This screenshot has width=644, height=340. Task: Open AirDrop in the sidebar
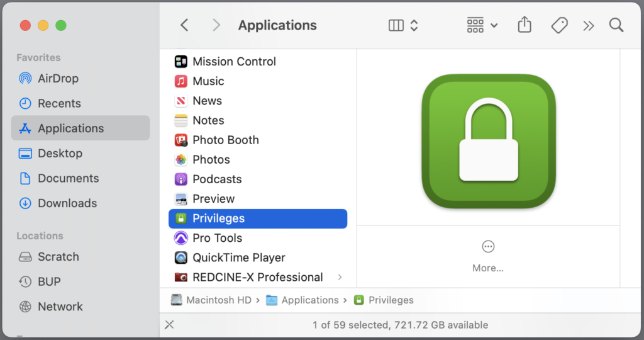[x=80, y=78]
